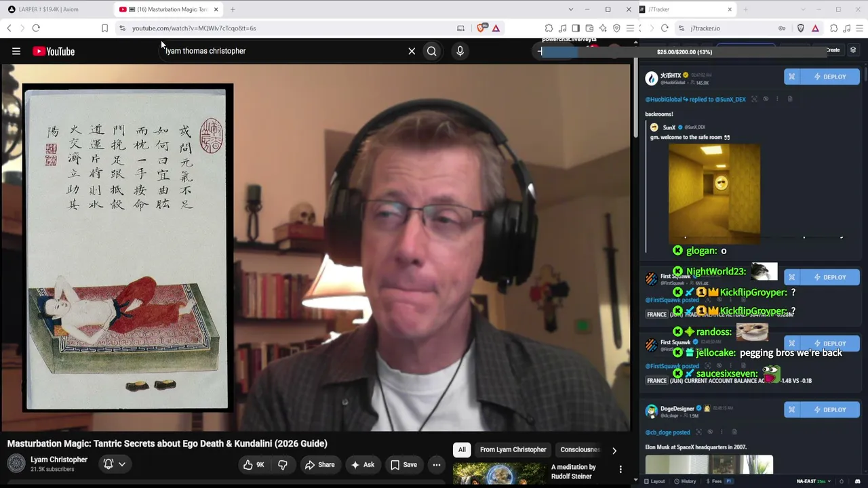Open a new tab in YouTube window

(233, 9)
